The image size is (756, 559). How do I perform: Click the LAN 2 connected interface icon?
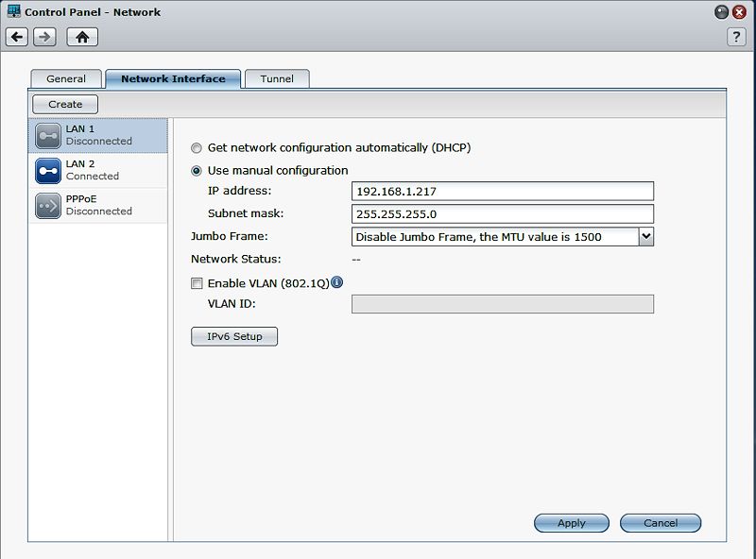(48, 171)
